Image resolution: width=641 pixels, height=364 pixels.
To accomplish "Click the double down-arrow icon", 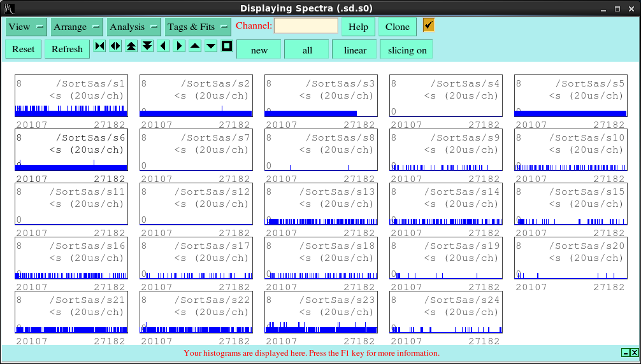I will click(x=147, y=46).
